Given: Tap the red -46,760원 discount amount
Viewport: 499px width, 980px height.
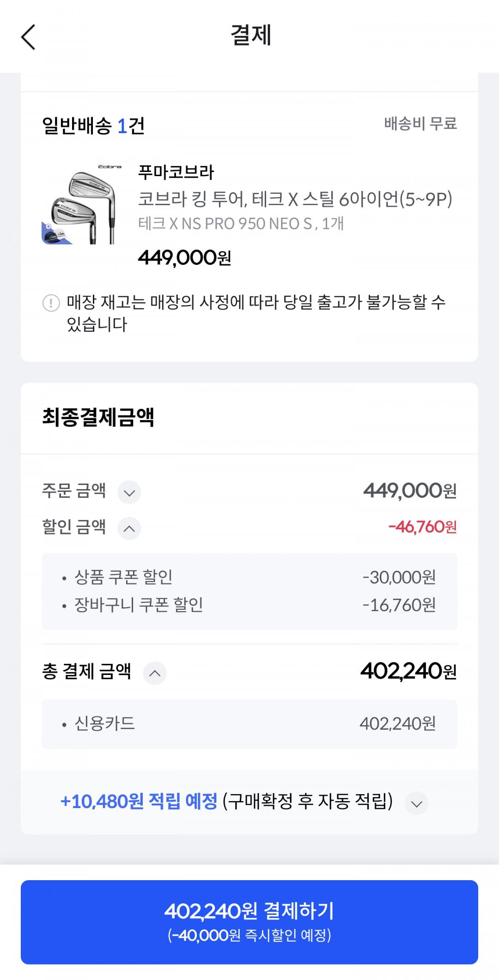Looking at the screenshot, I should (422, 527).
